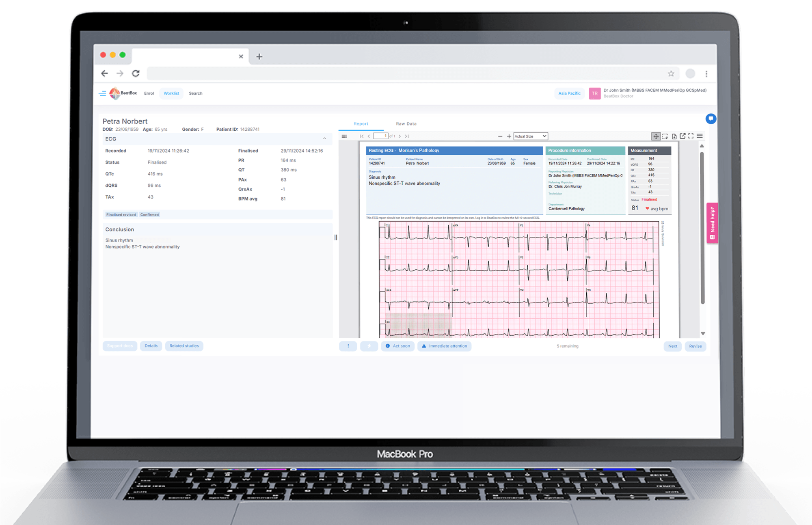
Task: Open the Need help? side tab
Action: click(712, 223)
